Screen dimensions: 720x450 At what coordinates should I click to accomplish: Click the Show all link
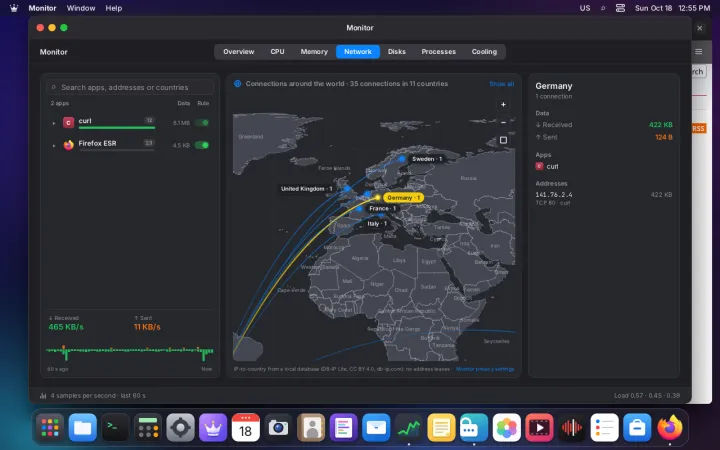501,84
